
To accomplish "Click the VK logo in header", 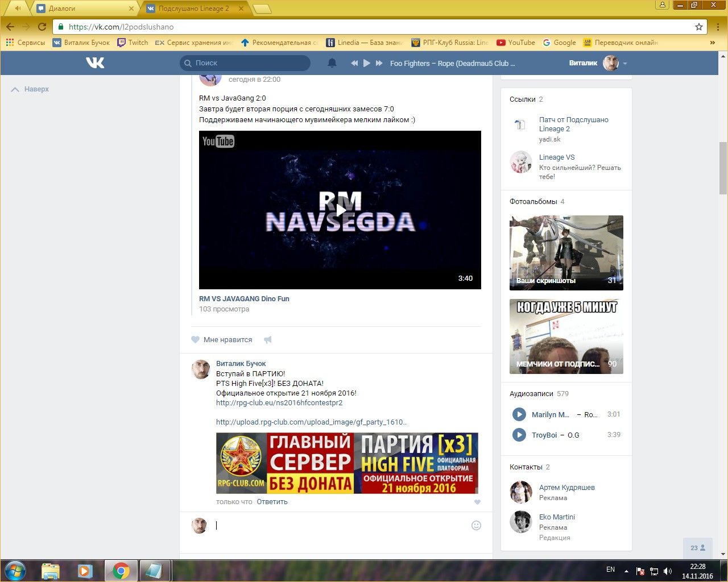I will (95, 63).
